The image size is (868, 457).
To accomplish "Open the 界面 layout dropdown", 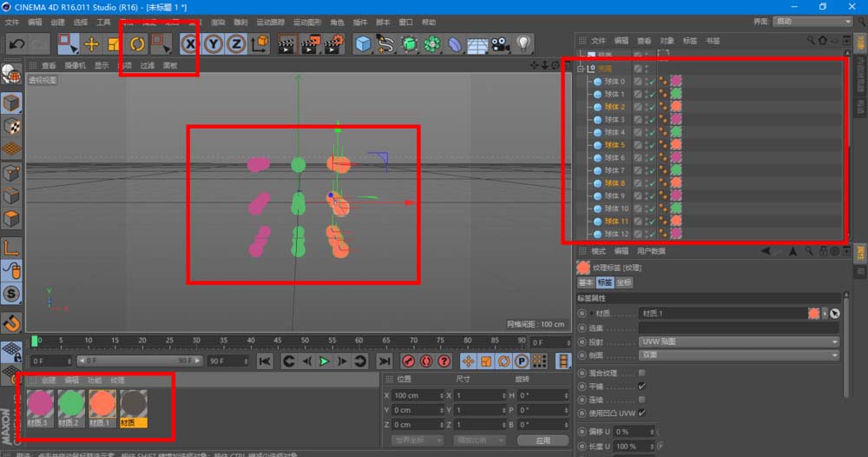I will tap(812, 21).
